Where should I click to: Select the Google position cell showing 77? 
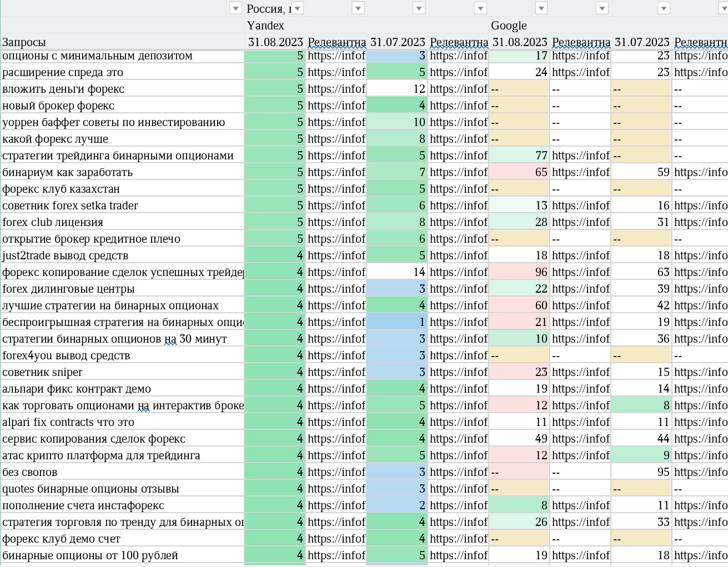[x=520, y=155]
